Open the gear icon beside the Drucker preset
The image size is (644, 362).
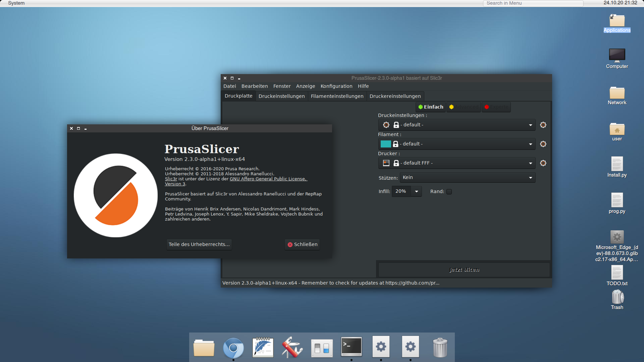click(x=543, y=163)
